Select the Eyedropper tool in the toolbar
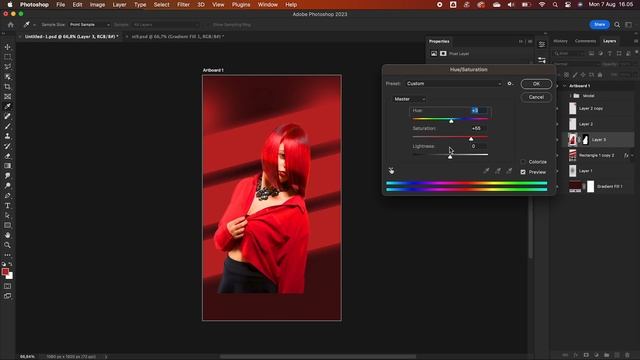The height and width of the screenshot is (360, 640). (x=7, y=107)
